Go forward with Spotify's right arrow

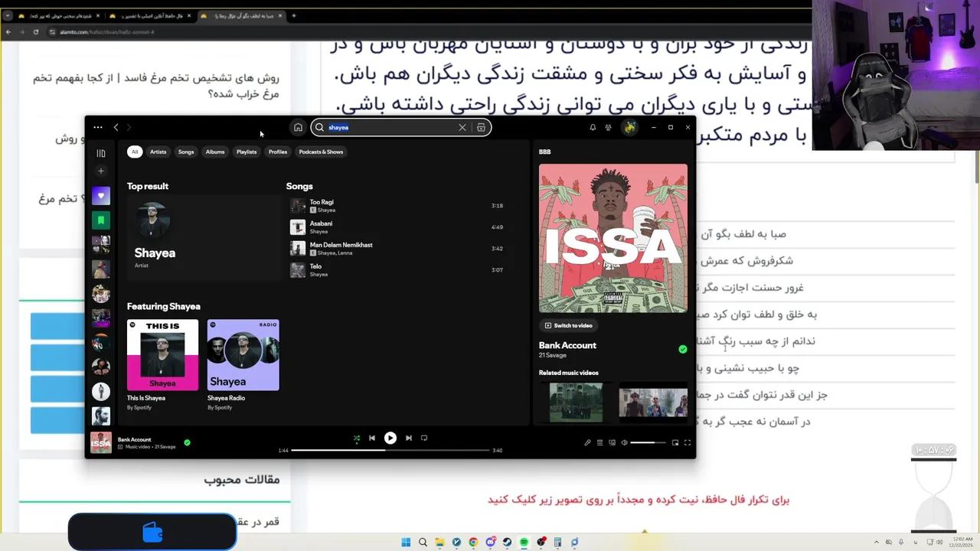(x=129, y=128)
